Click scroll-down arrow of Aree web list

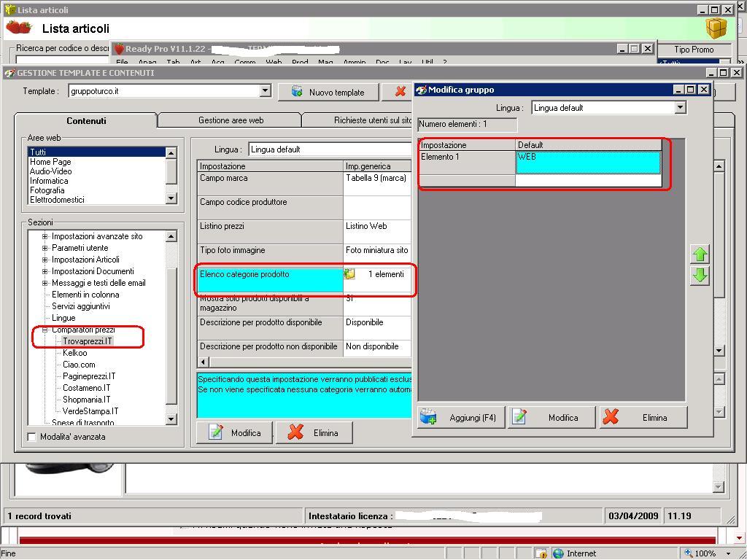point(171,198)
